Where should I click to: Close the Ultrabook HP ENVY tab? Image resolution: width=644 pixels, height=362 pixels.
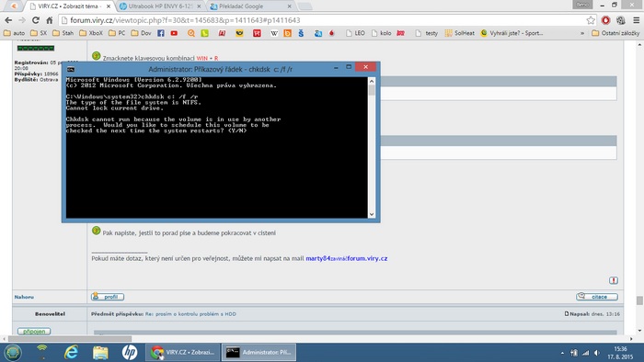coord(199,6)
